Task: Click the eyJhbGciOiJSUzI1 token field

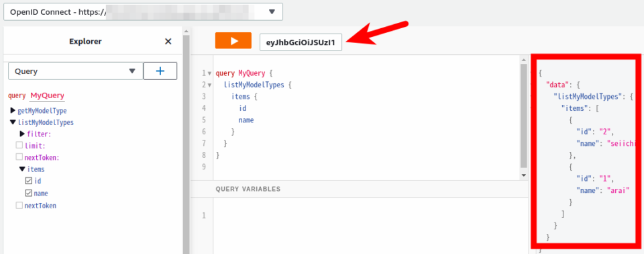Action: [x=301, y=42]
